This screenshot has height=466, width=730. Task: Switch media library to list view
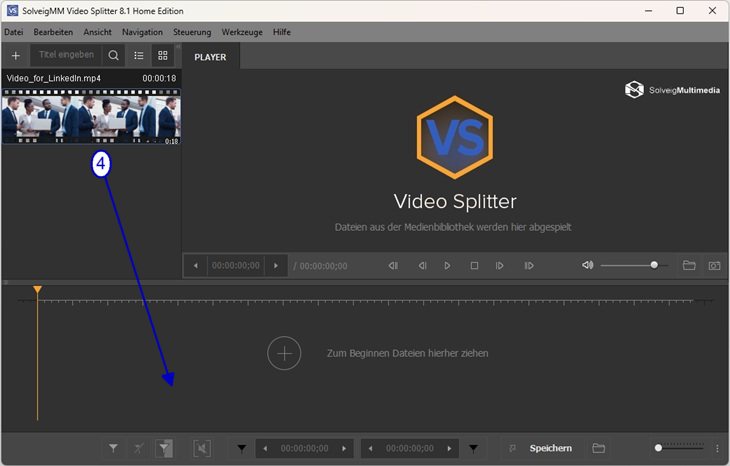coord(139,56)
